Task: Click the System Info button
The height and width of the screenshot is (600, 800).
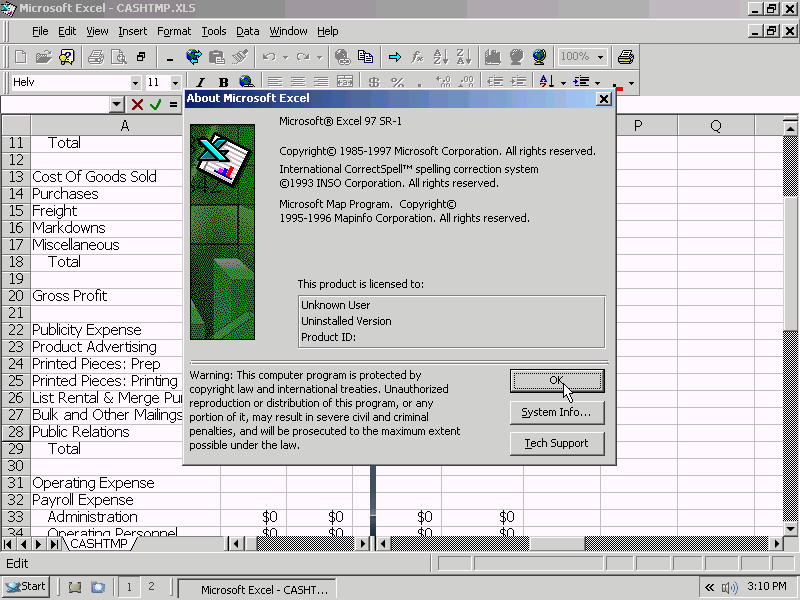Action: pos(557,412)
